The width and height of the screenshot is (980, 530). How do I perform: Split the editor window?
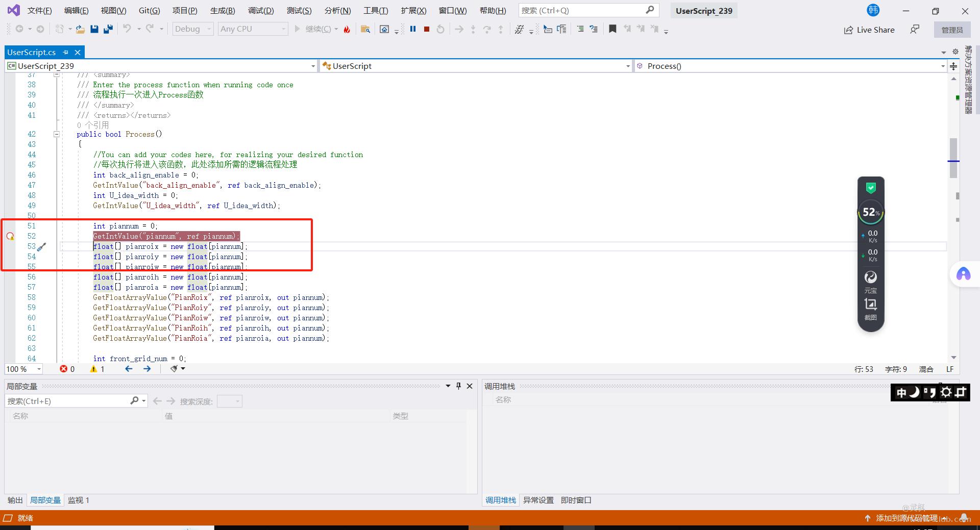coord(953,66)
